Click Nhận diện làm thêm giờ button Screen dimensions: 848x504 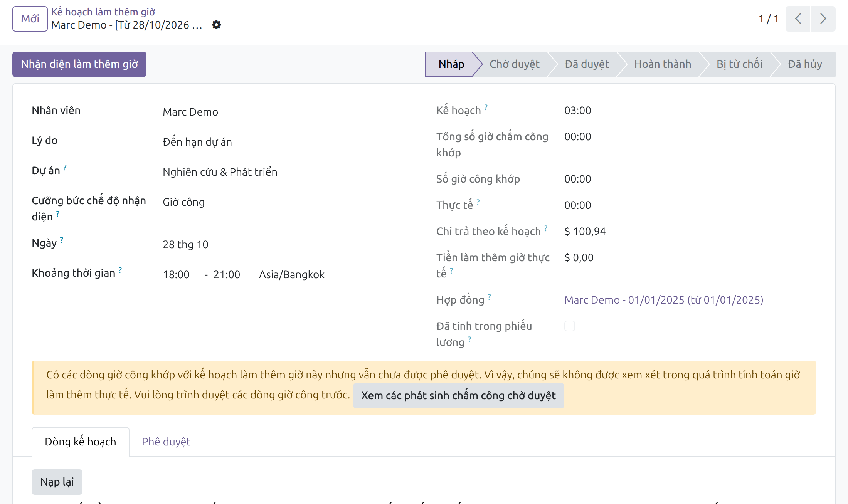click(x=79, y=64)
